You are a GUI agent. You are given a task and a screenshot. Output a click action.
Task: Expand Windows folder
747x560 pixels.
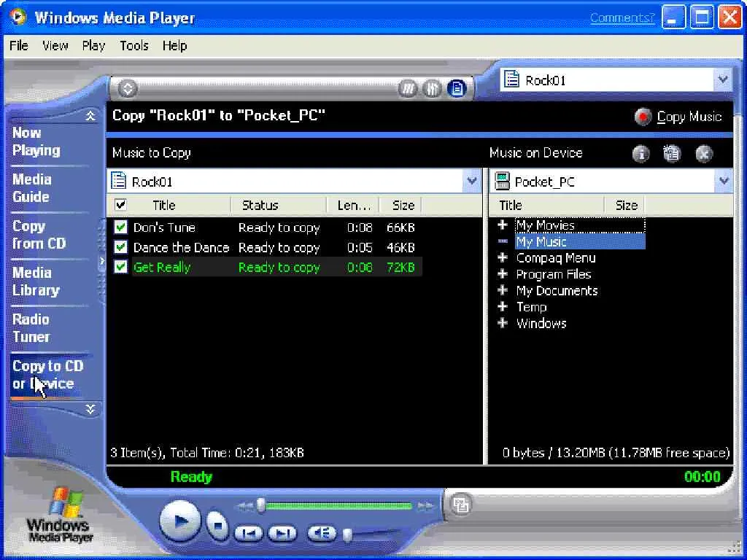[x=502, y=323]
